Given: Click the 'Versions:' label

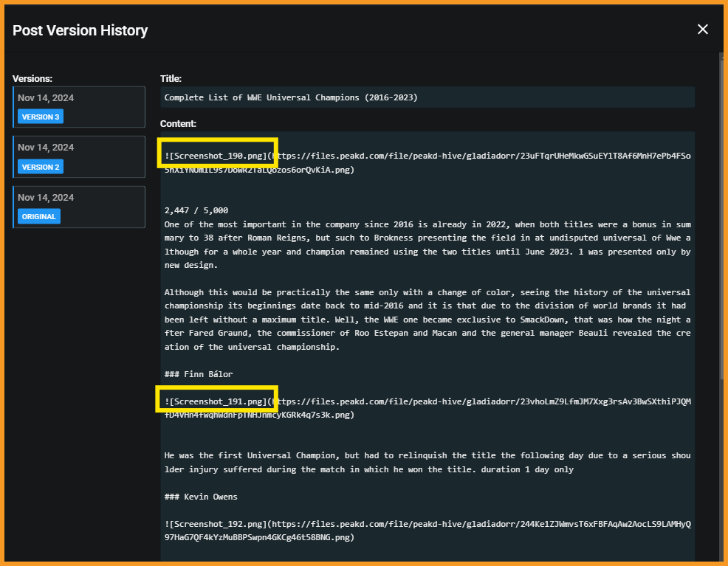Looking at the screenshot, I should coord(32,78).
